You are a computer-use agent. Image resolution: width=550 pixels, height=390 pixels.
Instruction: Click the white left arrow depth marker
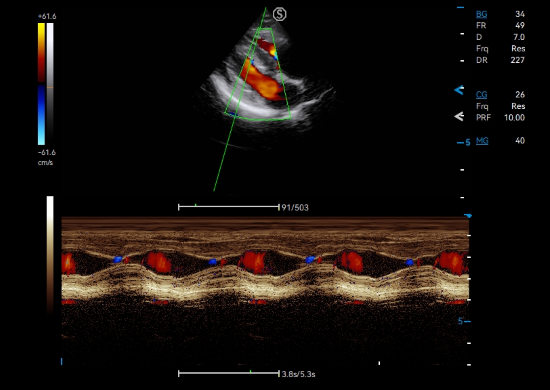coord(459,116)
